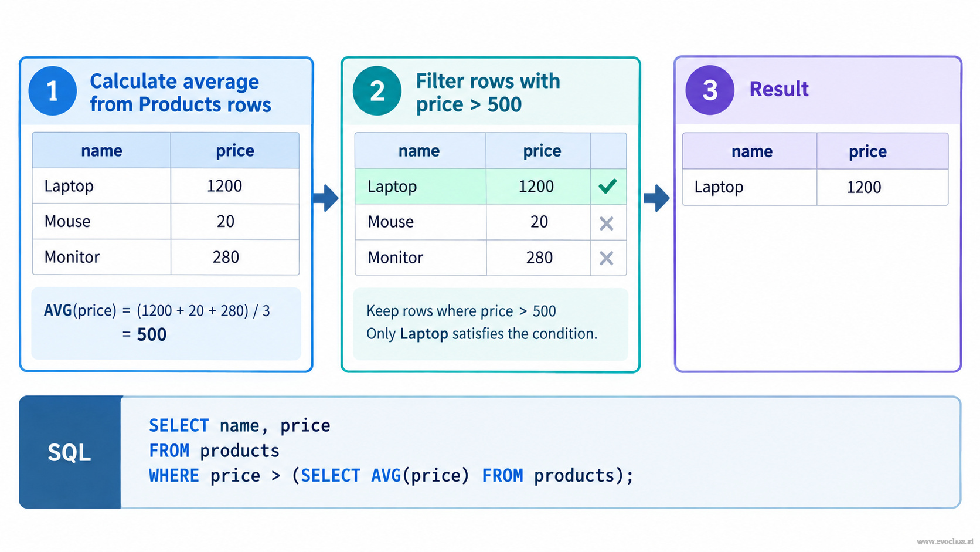Click the arrow between steps 1 and 2

pos(326,198)
